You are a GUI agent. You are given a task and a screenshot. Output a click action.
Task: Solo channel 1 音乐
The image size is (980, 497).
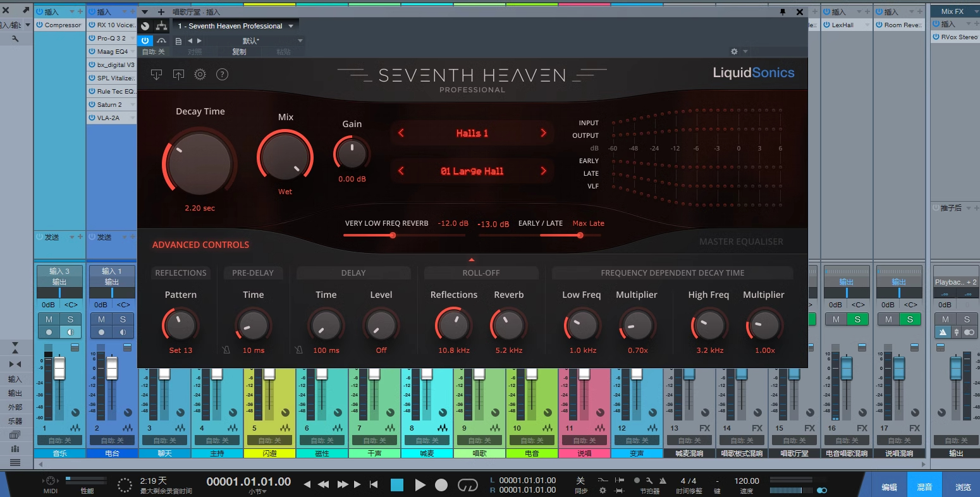coord(70,319)
